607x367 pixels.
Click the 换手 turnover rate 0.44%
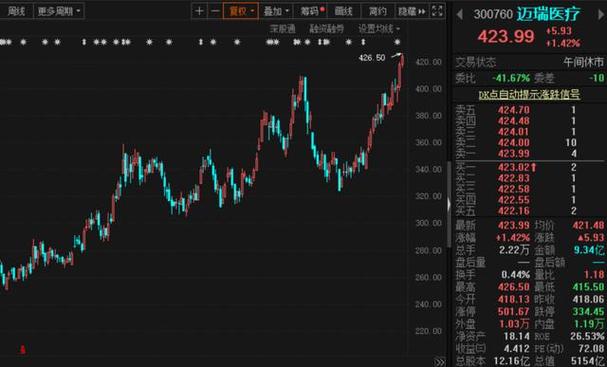[x=516, y=275]
